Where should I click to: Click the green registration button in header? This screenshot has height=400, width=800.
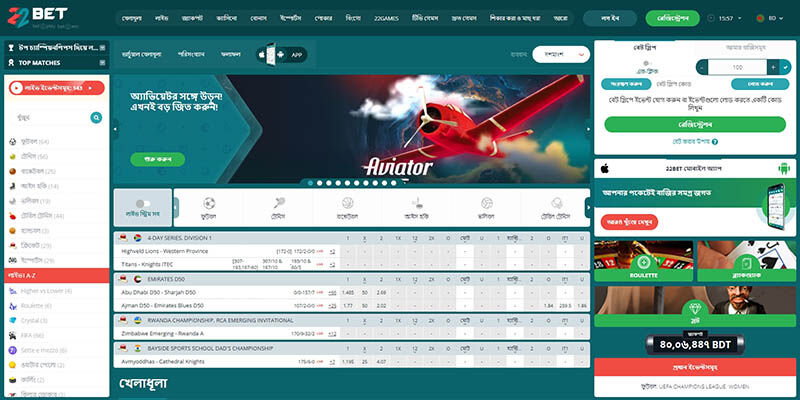672,18
